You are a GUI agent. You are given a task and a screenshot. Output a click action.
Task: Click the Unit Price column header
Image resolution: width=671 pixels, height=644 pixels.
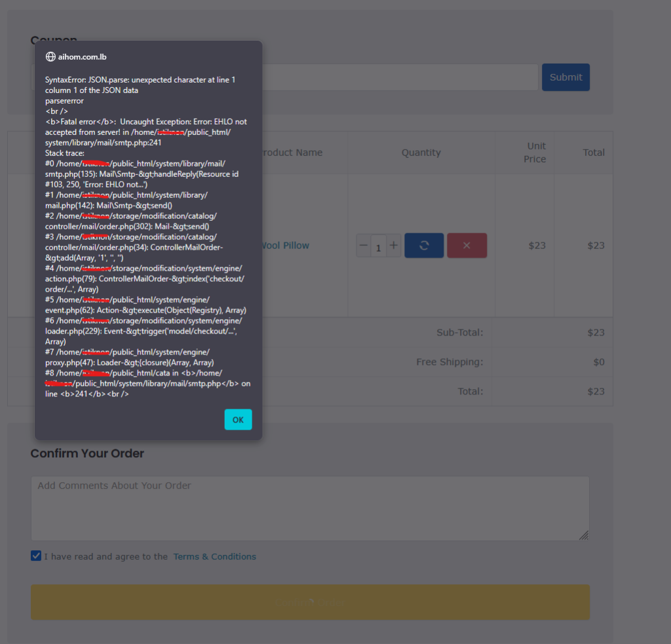coord(535,153)
